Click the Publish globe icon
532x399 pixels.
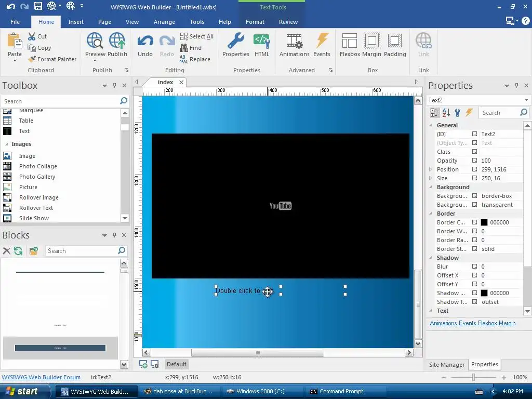(x=117, y=41)
